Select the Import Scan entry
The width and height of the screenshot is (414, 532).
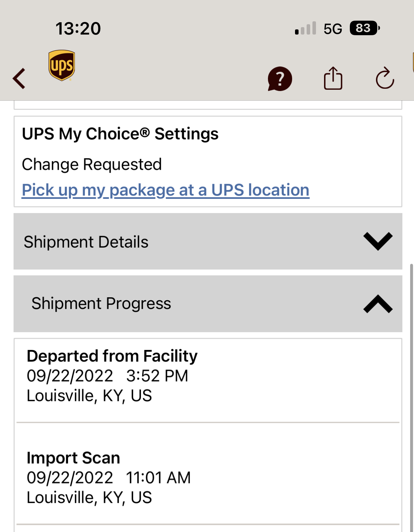[x=73, y=458]
